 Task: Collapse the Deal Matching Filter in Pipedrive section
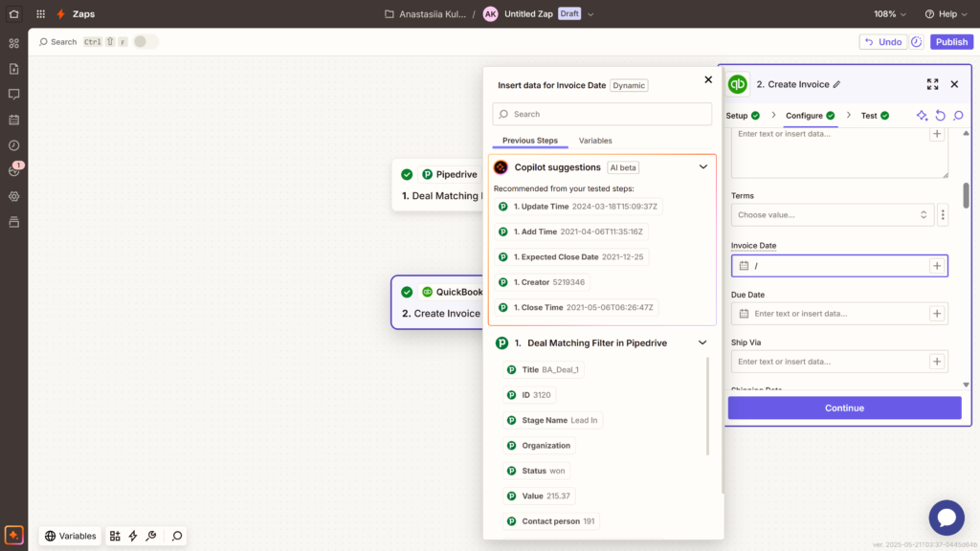click(702, 343)
